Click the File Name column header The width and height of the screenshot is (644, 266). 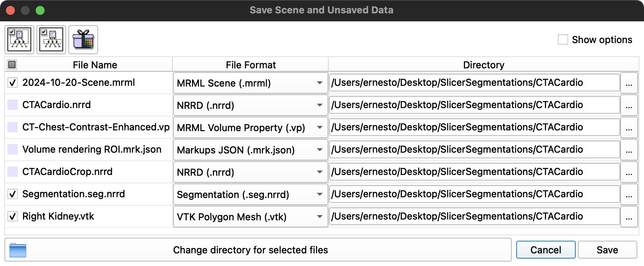coord(95,65)
